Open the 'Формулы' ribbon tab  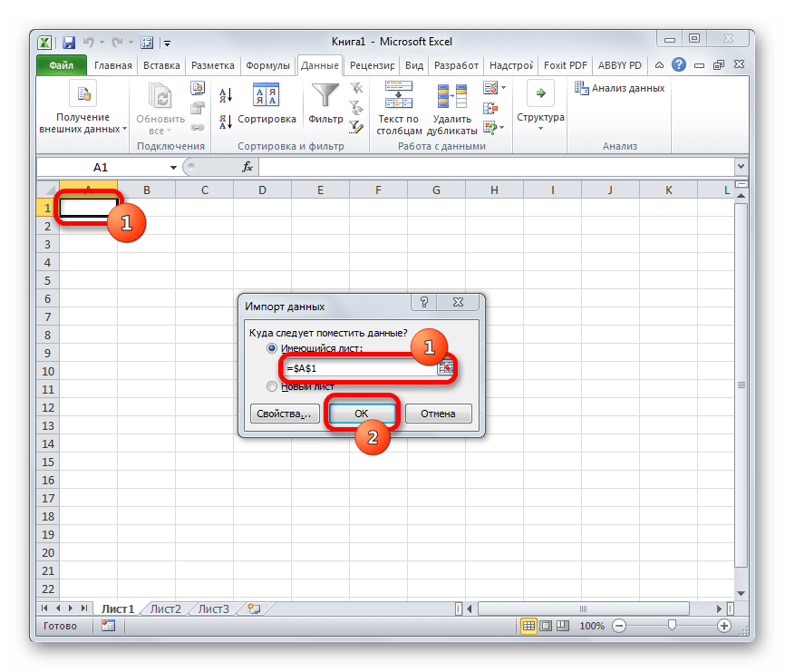267,65
